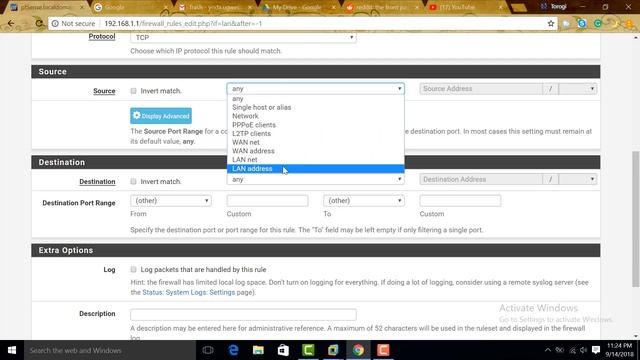Click the Source field label link

pos(104,91)
